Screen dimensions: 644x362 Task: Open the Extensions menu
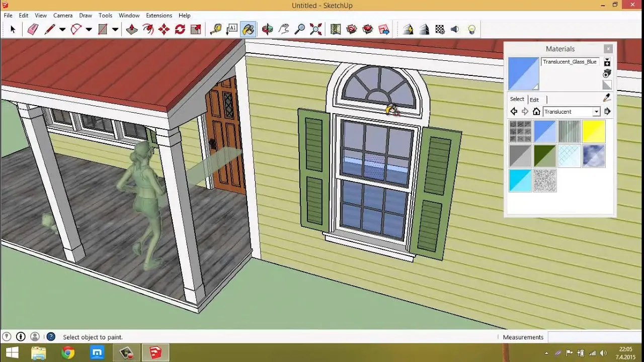pyautogui.click(x=159, y=16)
